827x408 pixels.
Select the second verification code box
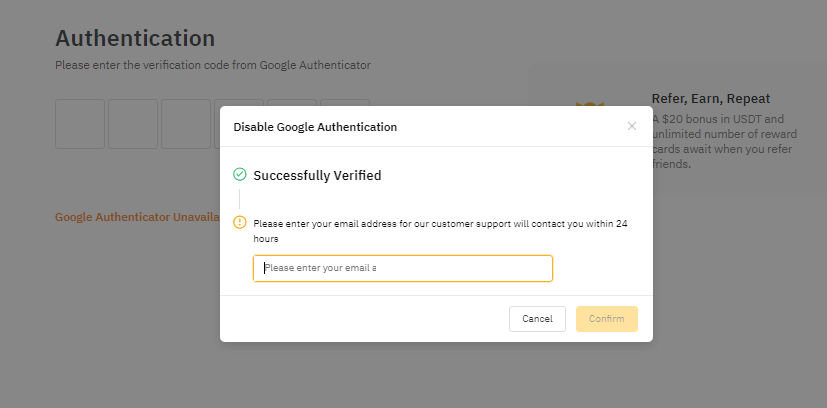click(133, 124)
